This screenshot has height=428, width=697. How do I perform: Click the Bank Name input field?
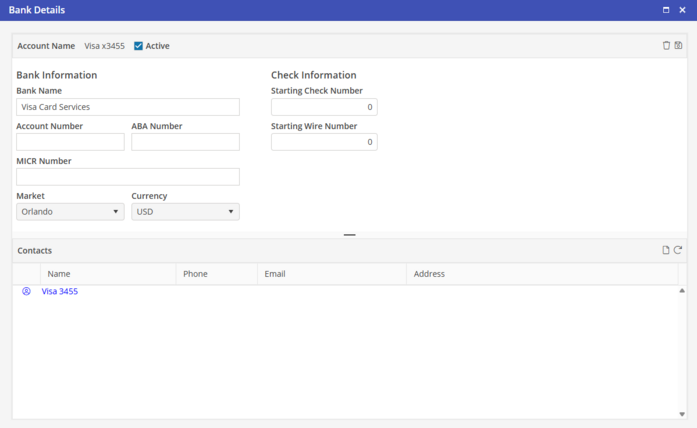128,107
